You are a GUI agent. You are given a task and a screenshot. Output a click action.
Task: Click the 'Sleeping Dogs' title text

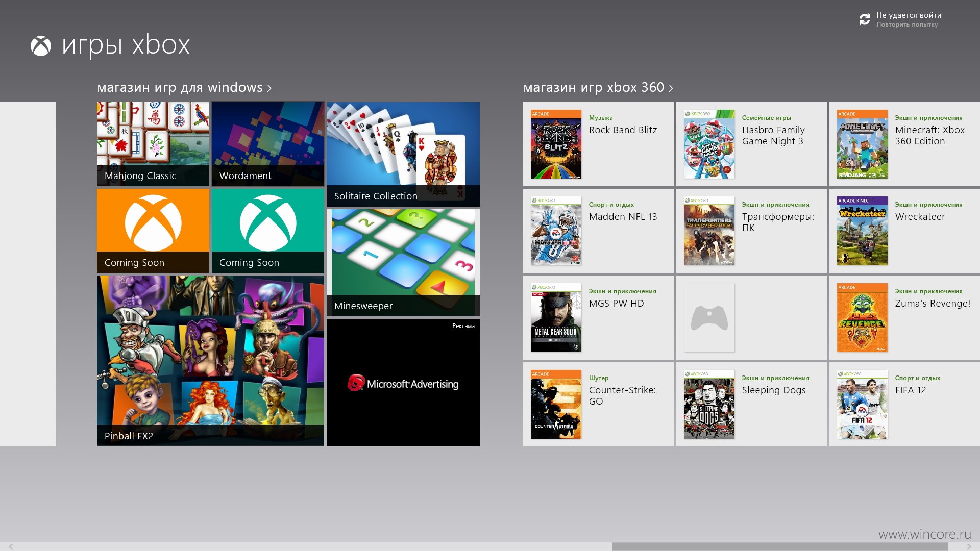774,390
